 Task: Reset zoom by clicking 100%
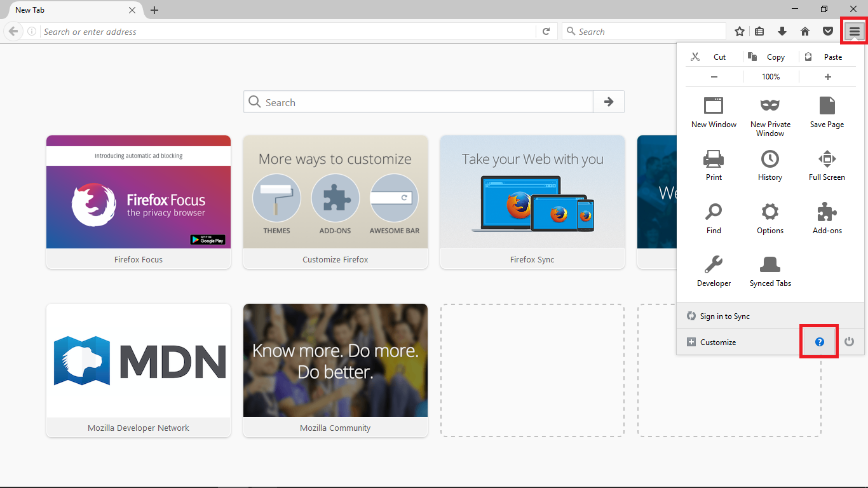point(771,76)
